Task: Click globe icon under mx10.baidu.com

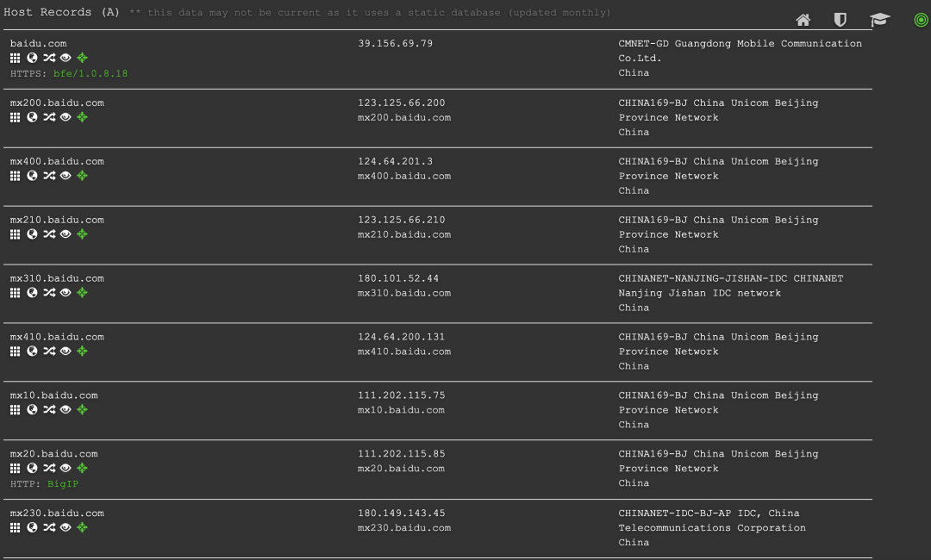Action: click(x=32, y=409)
